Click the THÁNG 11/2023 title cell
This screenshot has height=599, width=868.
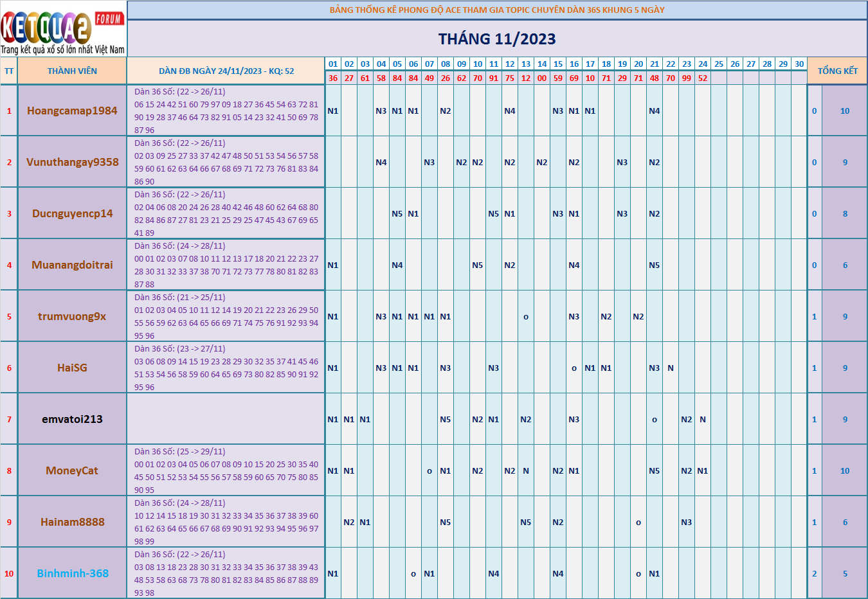click(497, 39)
